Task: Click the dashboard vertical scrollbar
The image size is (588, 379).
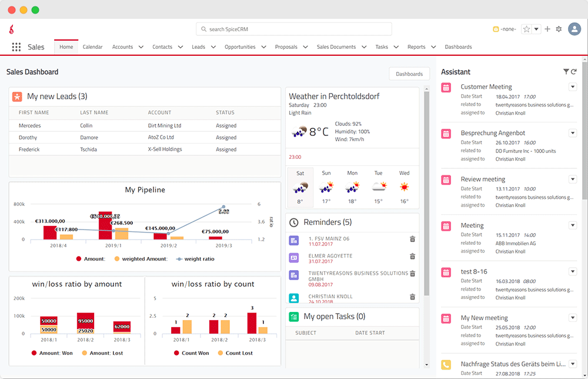Action: pyautogui.click(x=426, y=193)
